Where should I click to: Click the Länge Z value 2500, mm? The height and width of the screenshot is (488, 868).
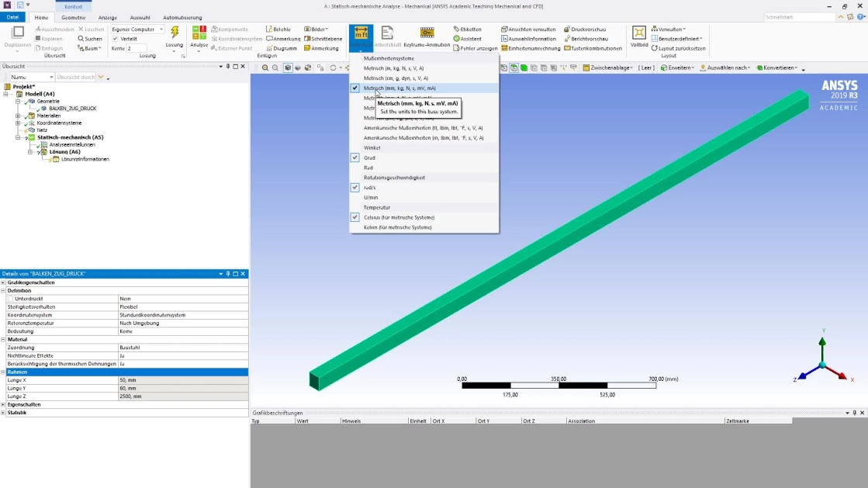click(183, 396)
